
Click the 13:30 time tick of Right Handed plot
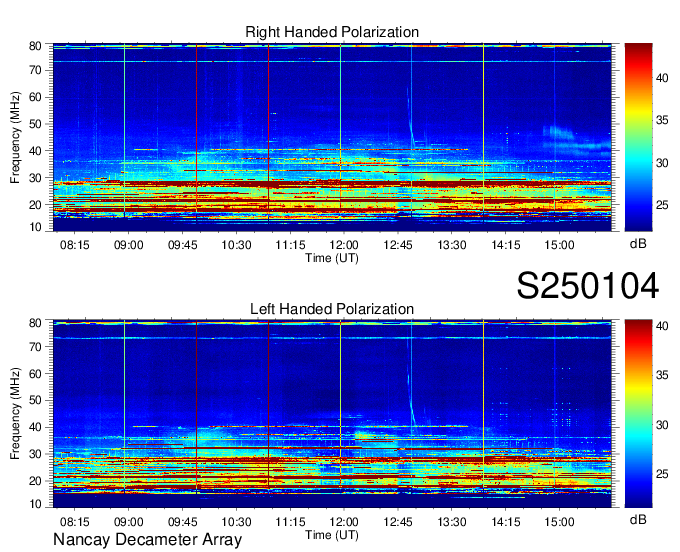tap(451, 245)
